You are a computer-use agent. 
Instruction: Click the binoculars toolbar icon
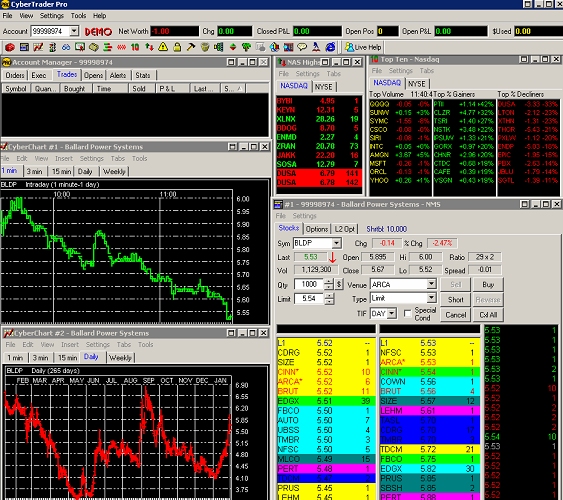[x=66, y=47]
